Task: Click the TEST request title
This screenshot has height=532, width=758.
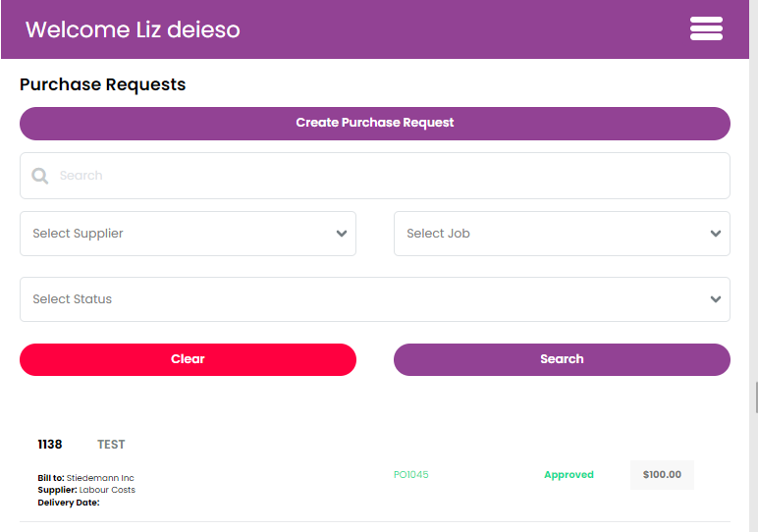Action: point(111,445)
